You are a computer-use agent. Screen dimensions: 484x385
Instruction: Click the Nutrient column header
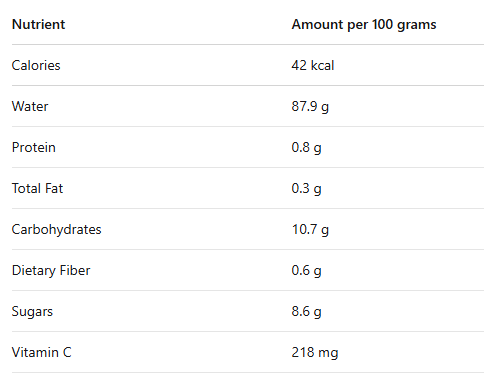coord(38,24)
